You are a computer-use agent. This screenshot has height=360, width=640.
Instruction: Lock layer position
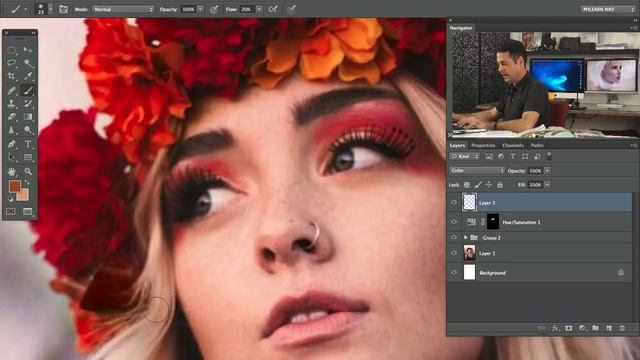[x=489, y=185]
